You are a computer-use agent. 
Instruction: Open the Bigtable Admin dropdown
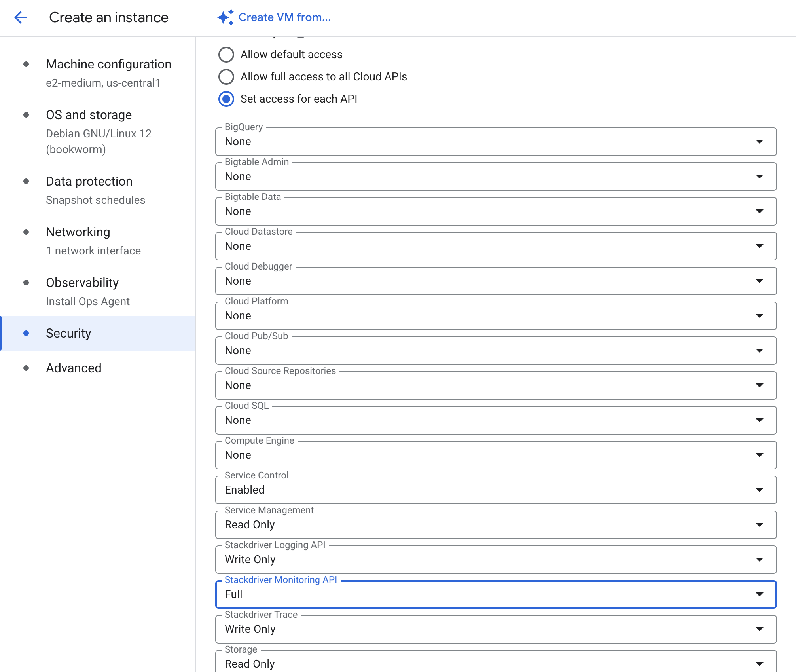[496, 177]
